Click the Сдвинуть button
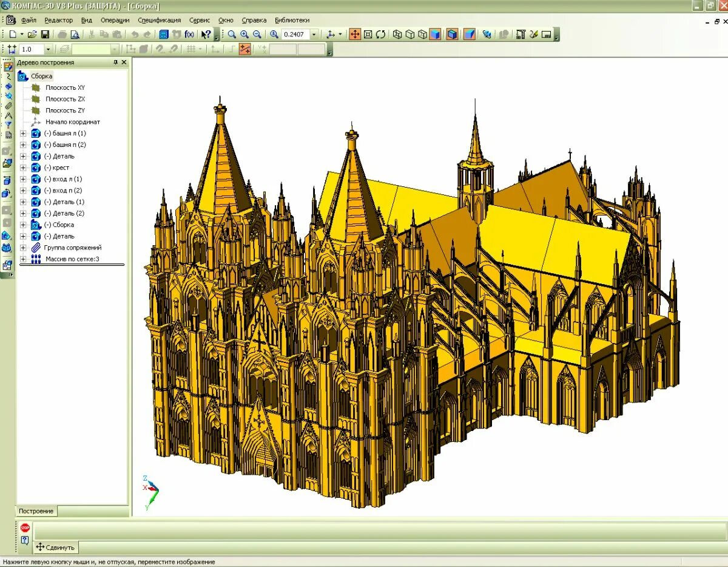Viewport: 728px width, 567px height. (x=55, y=547)
